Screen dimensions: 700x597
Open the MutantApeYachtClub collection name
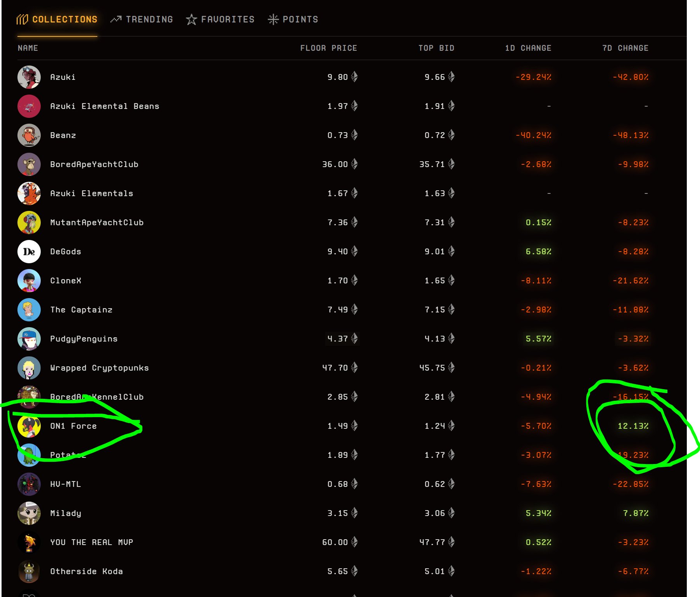pyautogui.click(x=97, y=223)
